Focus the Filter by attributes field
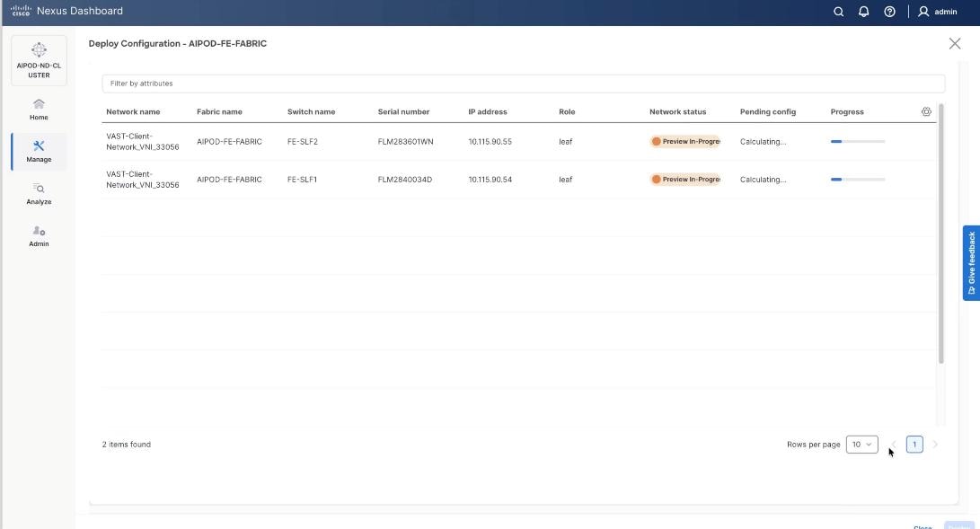Viewport: 980px width, 529px height. click(x=523, y=83)
